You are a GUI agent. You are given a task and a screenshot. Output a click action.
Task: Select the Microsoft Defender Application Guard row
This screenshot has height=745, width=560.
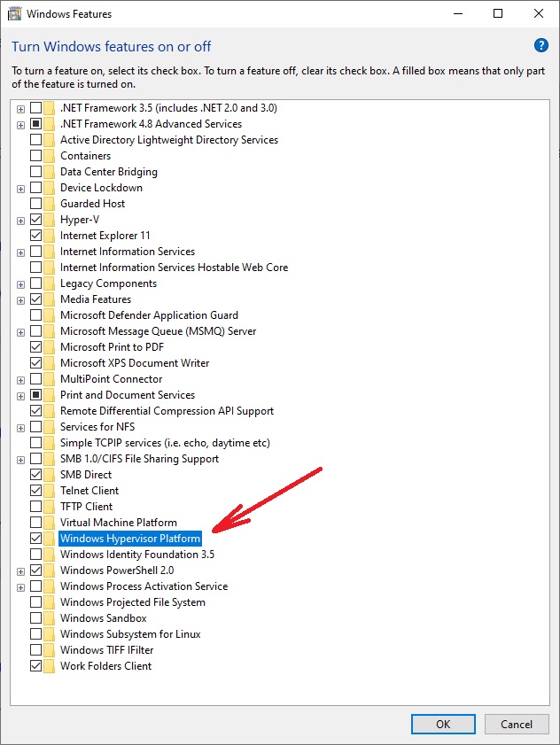coord(149,315)
